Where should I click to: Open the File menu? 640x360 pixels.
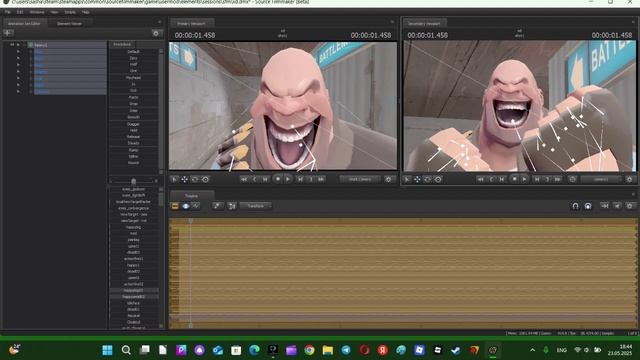coord(8,12)
